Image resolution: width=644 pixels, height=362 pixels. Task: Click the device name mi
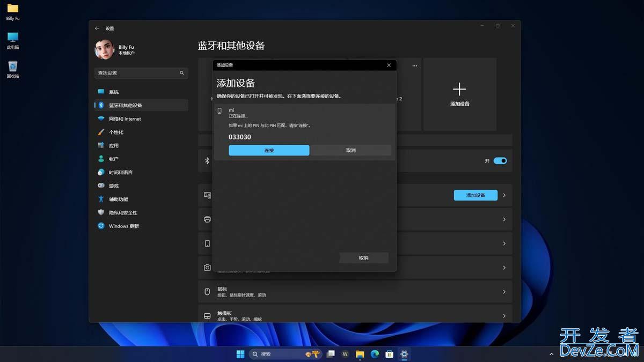231,110
